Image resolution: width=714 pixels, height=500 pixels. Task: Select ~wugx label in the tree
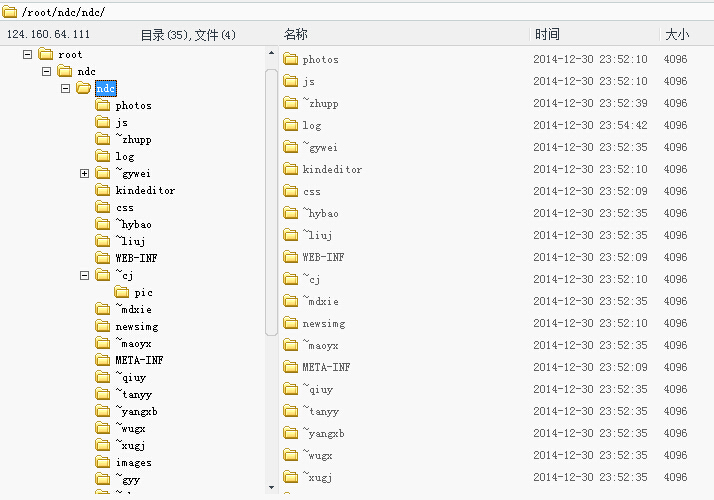tap(130, 429)
